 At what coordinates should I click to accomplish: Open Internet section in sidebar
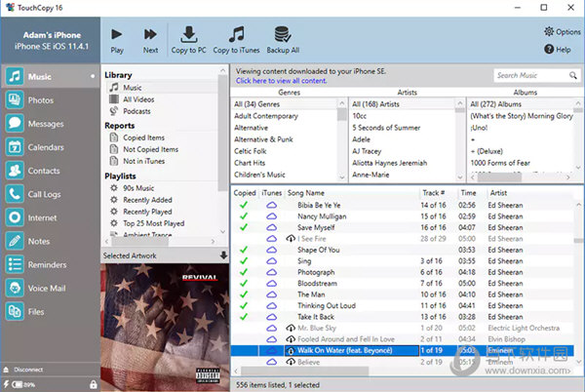coord(51,217)
